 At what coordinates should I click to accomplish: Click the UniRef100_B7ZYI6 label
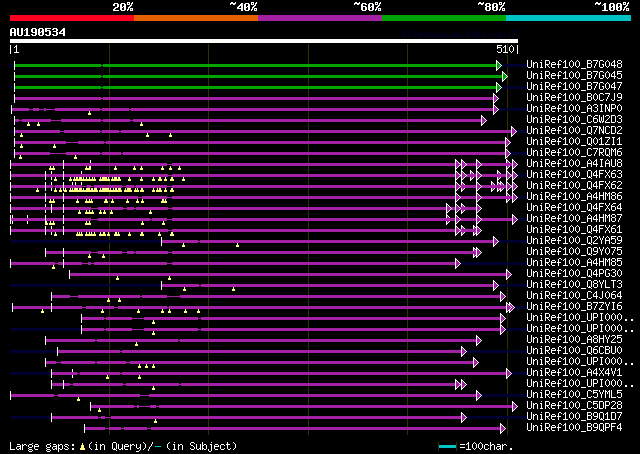574,307
